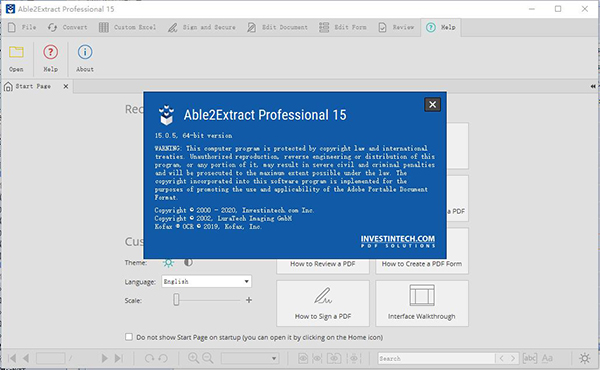
Task: Open the zoom level dropdown
Action: (250, 358)
